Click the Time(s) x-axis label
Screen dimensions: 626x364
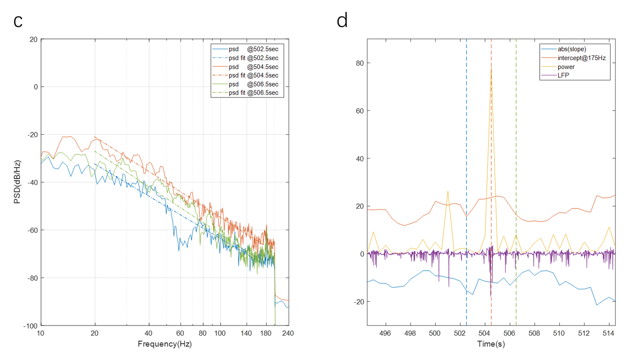click(491, 344)
